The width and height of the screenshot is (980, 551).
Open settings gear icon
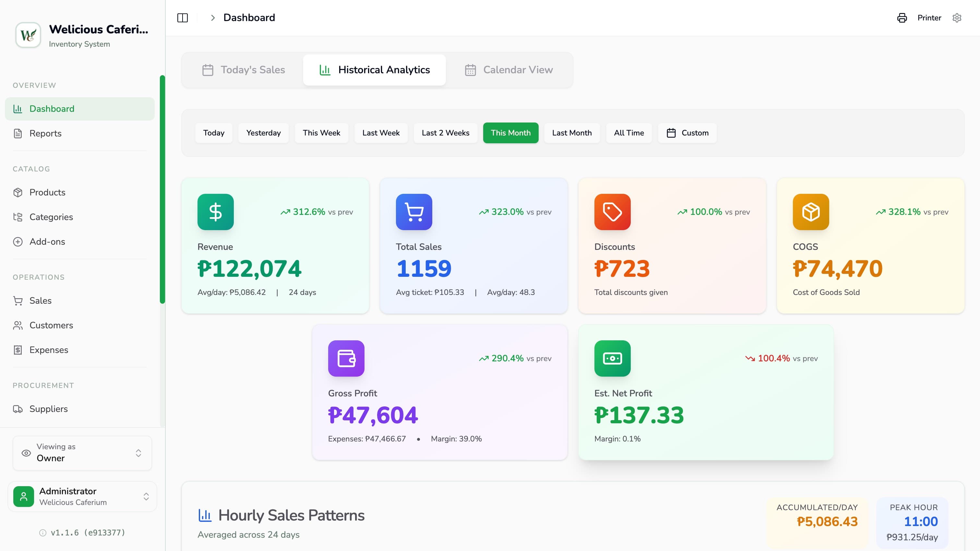[957, 18]
